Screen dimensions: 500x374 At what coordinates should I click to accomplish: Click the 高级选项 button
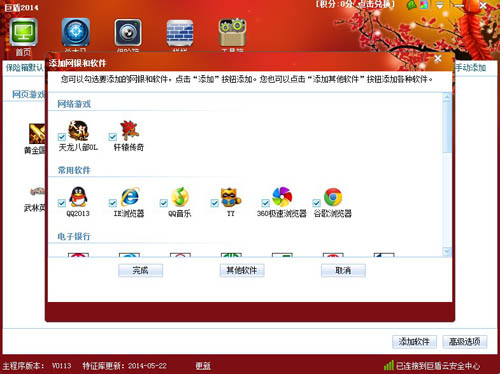[x=465, y=342]
